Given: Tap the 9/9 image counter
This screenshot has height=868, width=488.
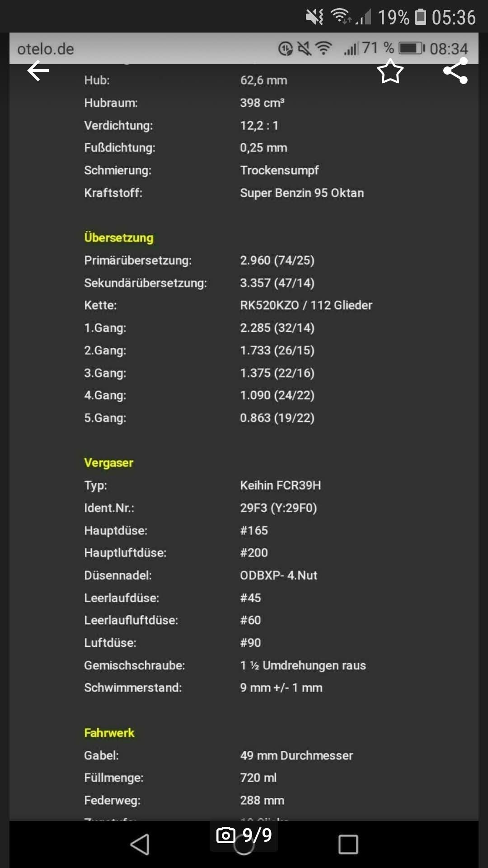Looking at the screenshot, I should click(257, 835).
